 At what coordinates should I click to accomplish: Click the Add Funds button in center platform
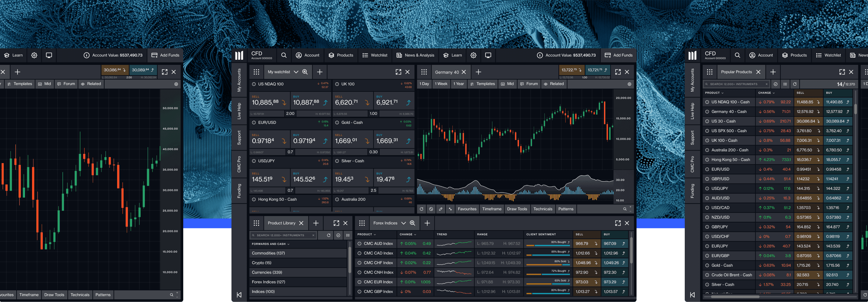point(618,55)
